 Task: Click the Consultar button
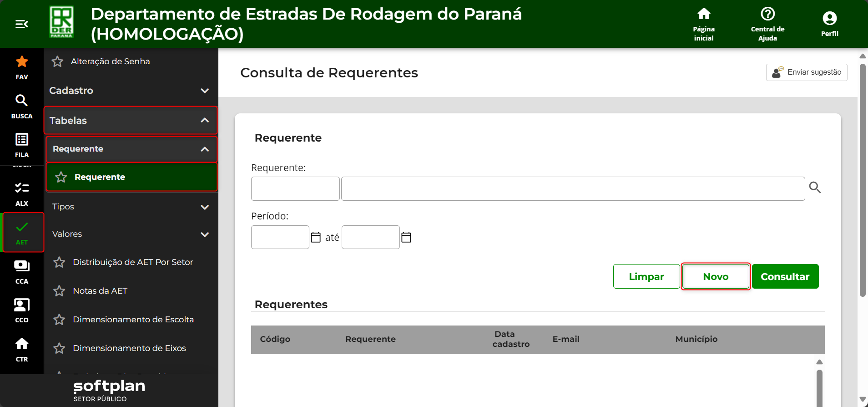pos(785,276)
